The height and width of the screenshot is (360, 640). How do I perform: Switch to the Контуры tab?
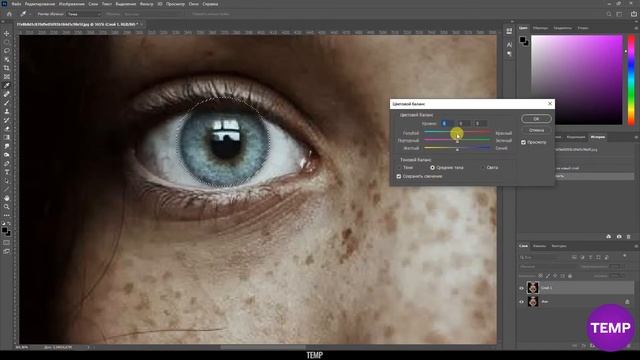tap(559, 246)
